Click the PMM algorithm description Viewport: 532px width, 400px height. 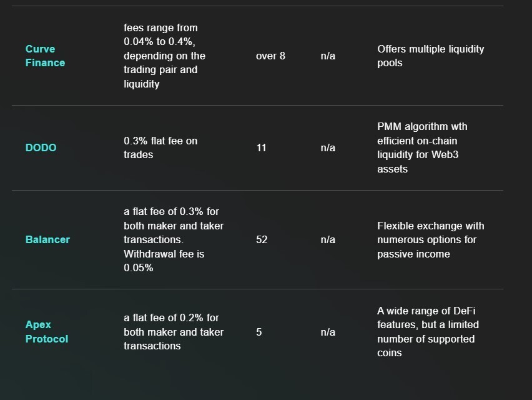[422, 147]
